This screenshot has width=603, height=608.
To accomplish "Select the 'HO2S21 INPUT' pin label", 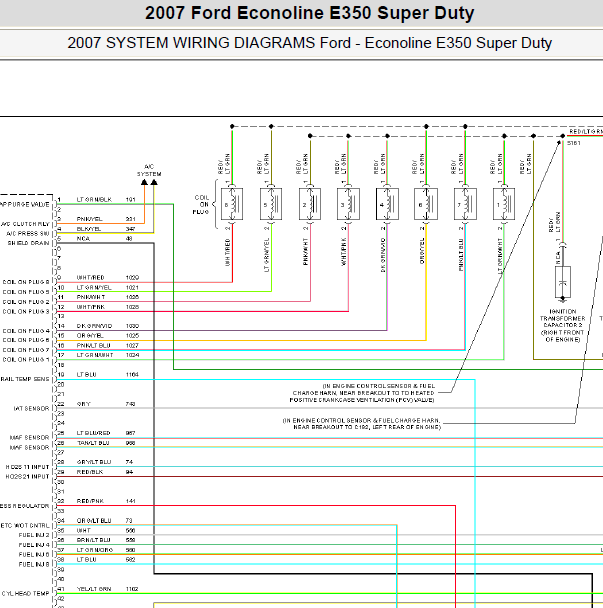I will tap(27, 477).
